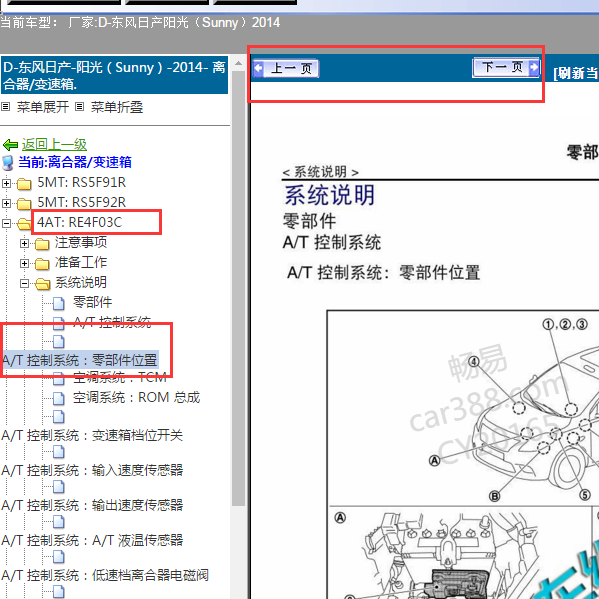Click folder icon beside 5MT: RS5F91R
599x599 pixels.
[24, 184]
